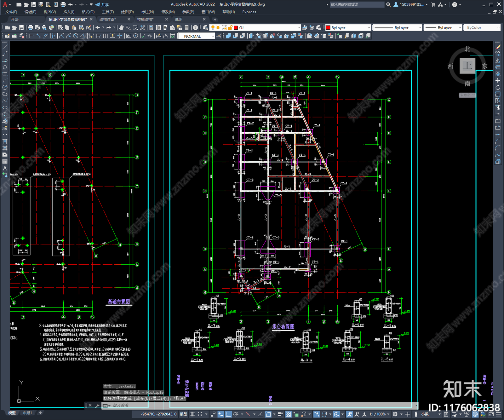
Task: Open the 绘图(D) menu
Action: 127,12
